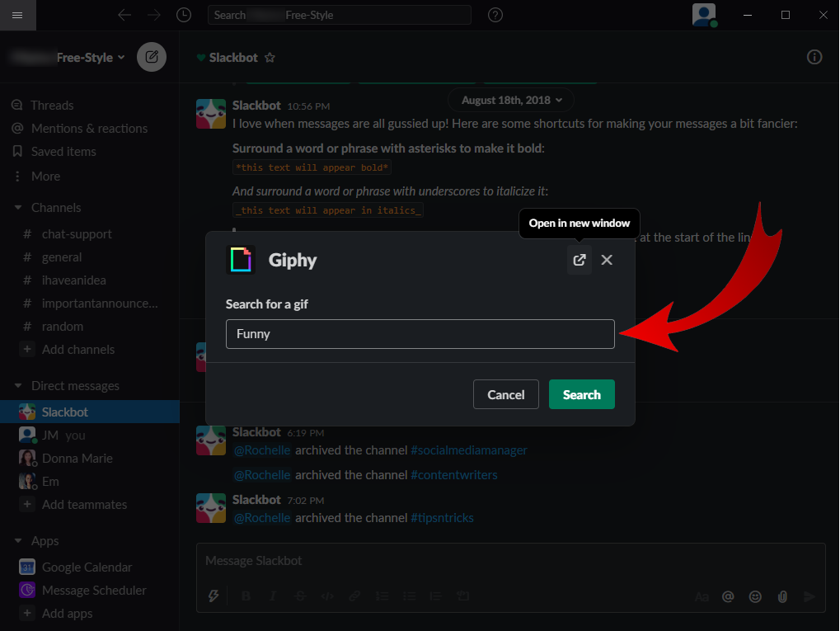The image size is (840, 631).
Task: Close the Giphy dialog
Action: pyautogui.click(x=607, y=260)
